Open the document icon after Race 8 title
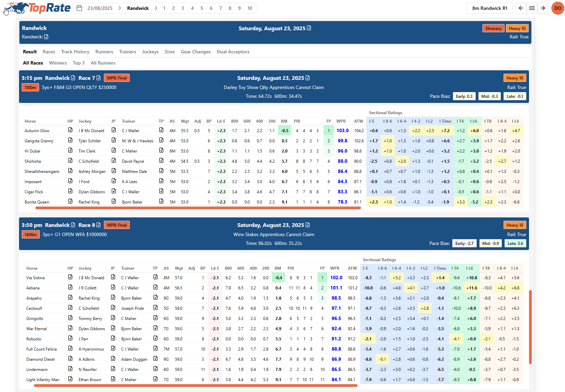 coord(98,225)
